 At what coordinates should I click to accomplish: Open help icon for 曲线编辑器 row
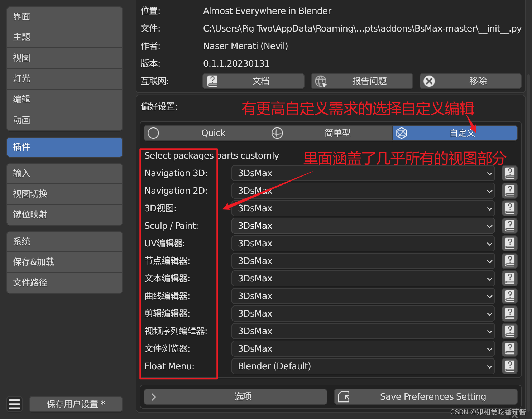[x=509, y=296]
